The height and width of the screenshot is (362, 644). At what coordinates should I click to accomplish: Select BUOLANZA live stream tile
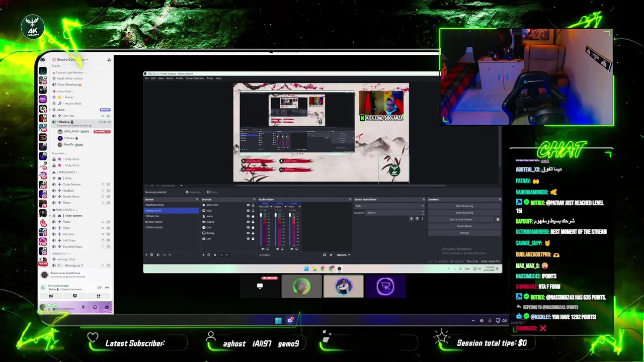pos(259,286)
